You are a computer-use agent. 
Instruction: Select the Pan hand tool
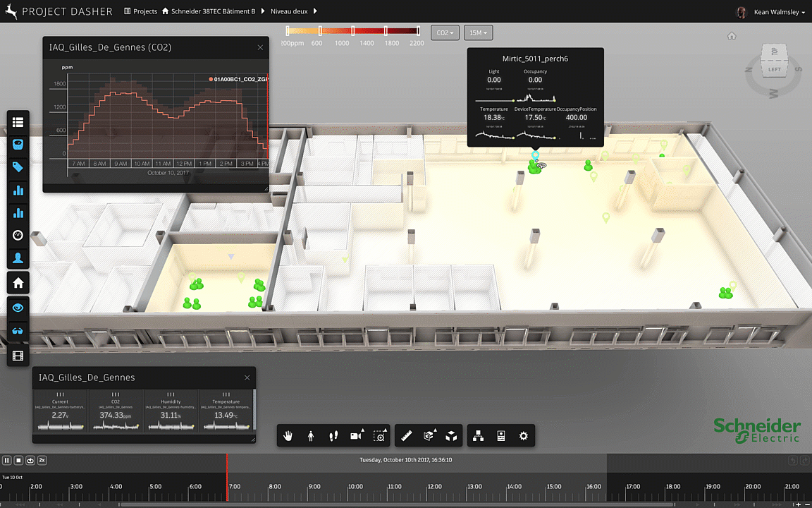click(288, 436)
